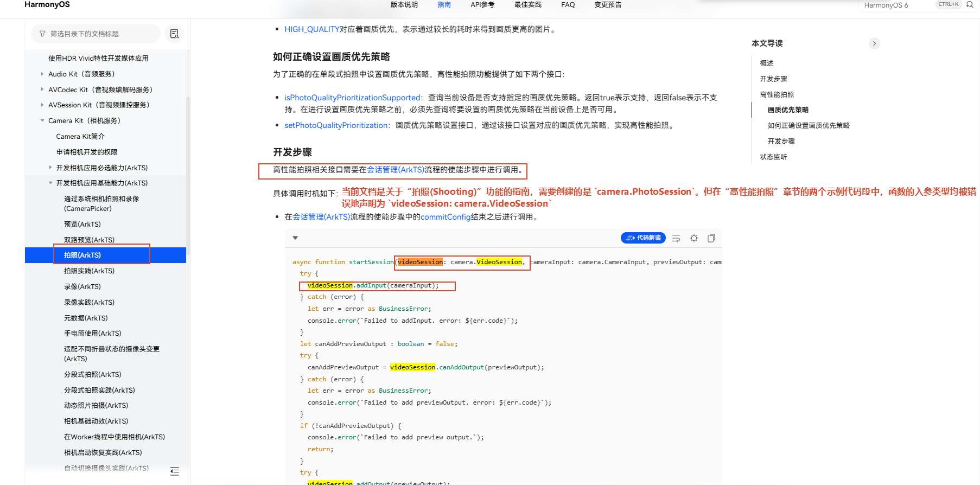980x486 pixels.
Task: Collapse sidebar using bottom indent icon
Action: coord(174,471)
